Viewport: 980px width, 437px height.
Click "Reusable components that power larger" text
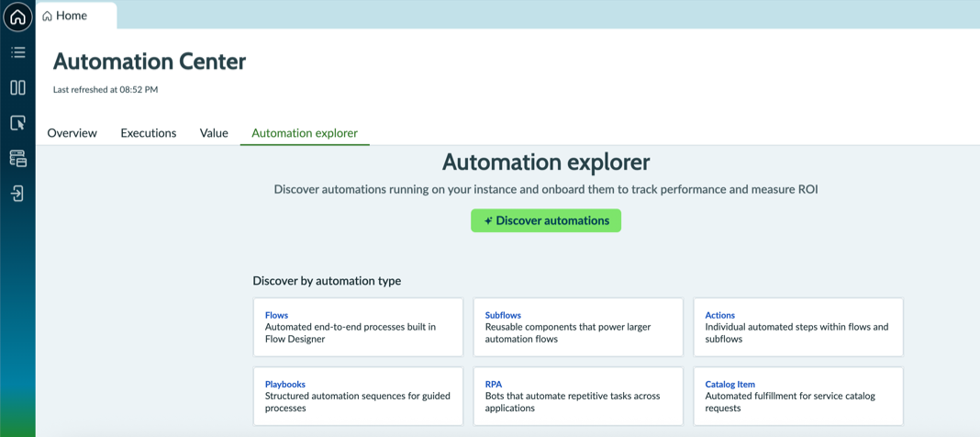(568, 327)
